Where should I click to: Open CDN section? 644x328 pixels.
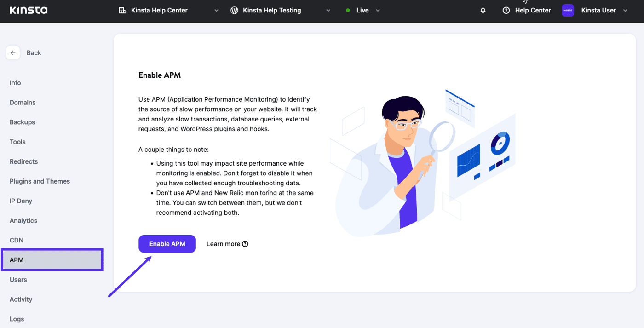pos(17,240)
